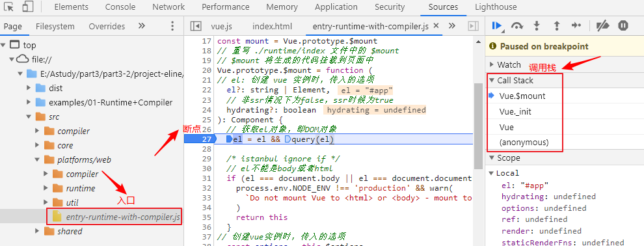The width and height of the screenshot is (644, 246).
Task: Open the Network panel
Action: tap(168, 7)
